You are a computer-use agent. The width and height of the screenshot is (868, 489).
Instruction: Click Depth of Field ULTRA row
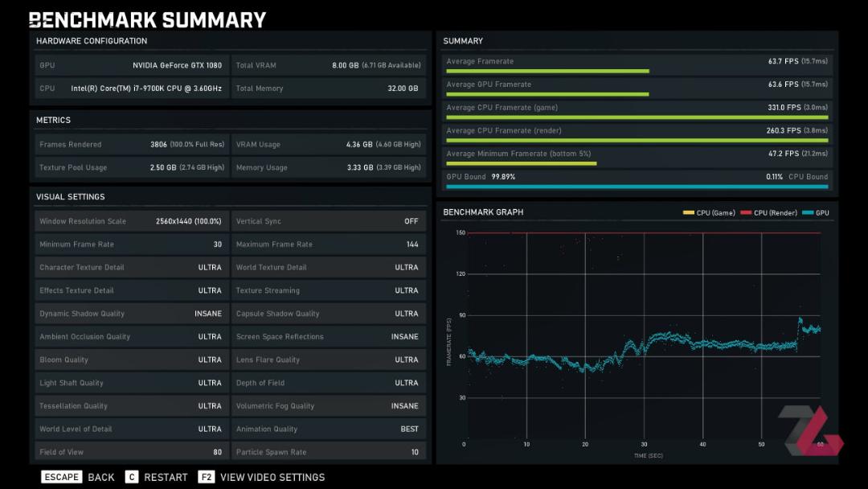(328, 383)
